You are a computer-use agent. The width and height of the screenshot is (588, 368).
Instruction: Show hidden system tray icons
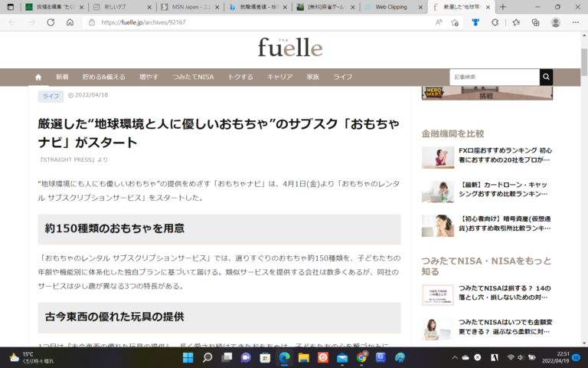pos(455,357)
